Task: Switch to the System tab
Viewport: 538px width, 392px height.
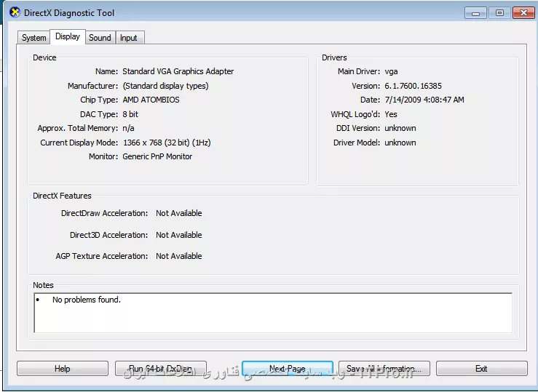Action: (x=33, y=38)
